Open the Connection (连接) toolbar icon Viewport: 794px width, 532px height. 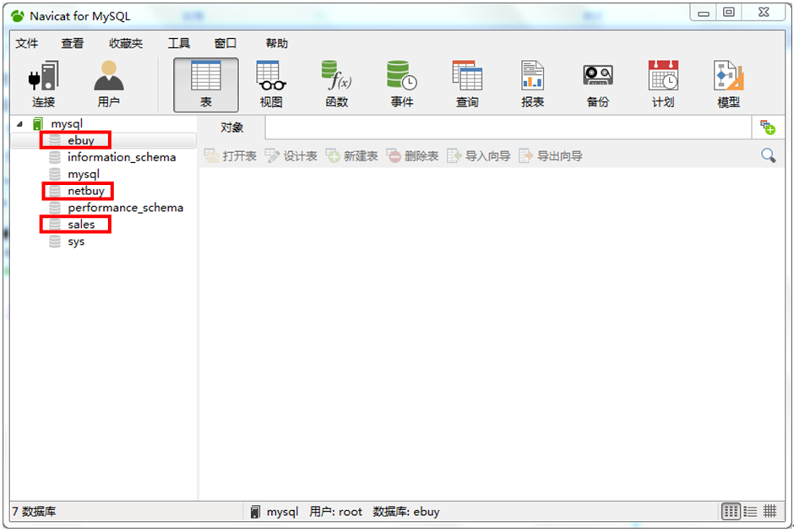pyautogui.click(x=44, y=84)
